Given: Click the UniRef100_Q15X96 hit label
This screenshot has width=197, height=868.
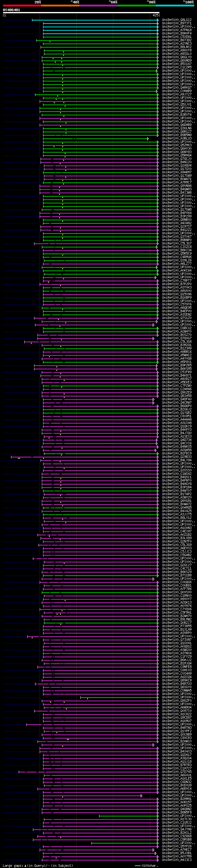Looking at the screenshot, I should pos(177,294).
